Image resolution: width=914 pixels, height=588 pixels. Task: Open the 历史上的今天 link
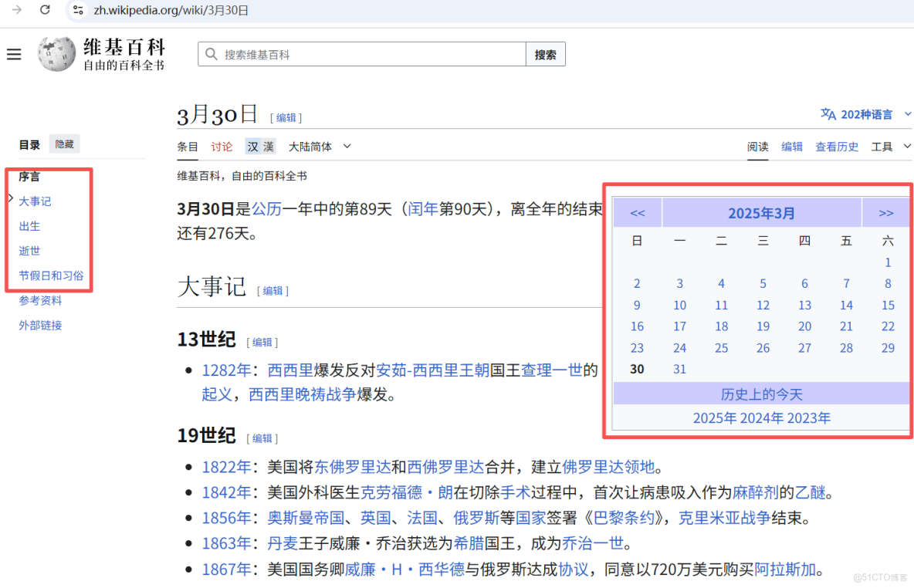tap(761, 394)
